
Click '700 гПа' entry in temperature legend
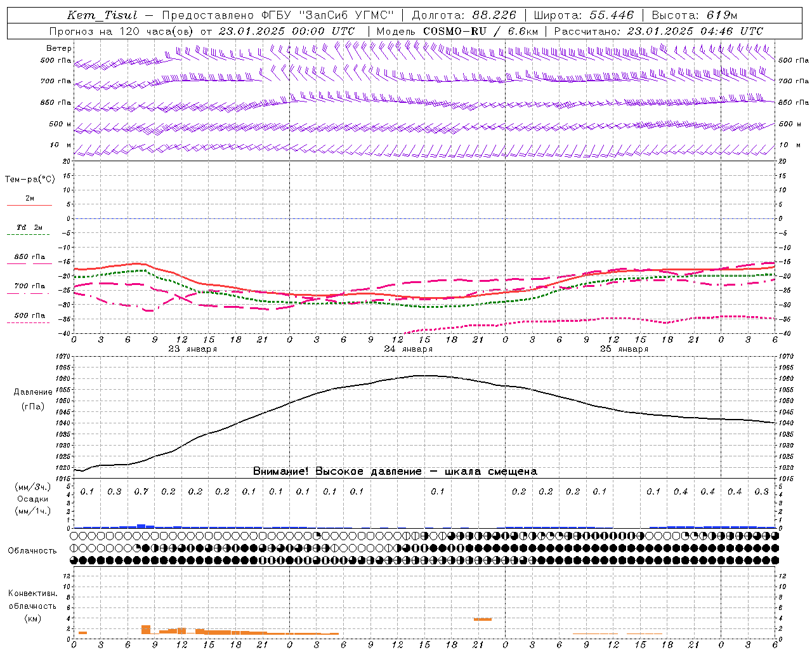30,286
